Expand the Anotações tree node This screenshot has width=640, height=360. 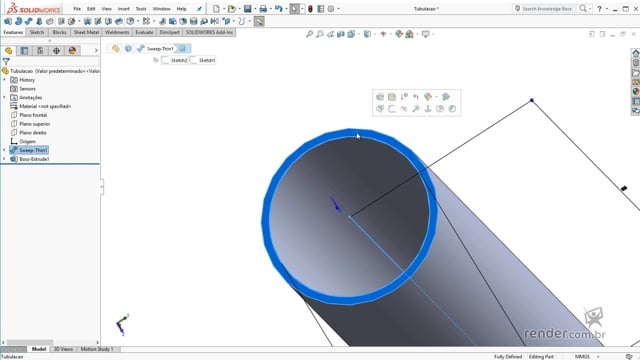4,97
